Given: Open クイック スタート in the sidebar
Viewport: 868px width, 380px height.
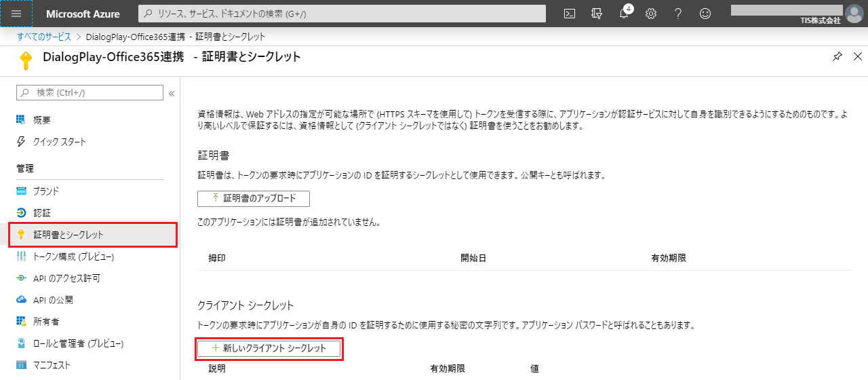Looking at the screenshot, I should point(60,142).
